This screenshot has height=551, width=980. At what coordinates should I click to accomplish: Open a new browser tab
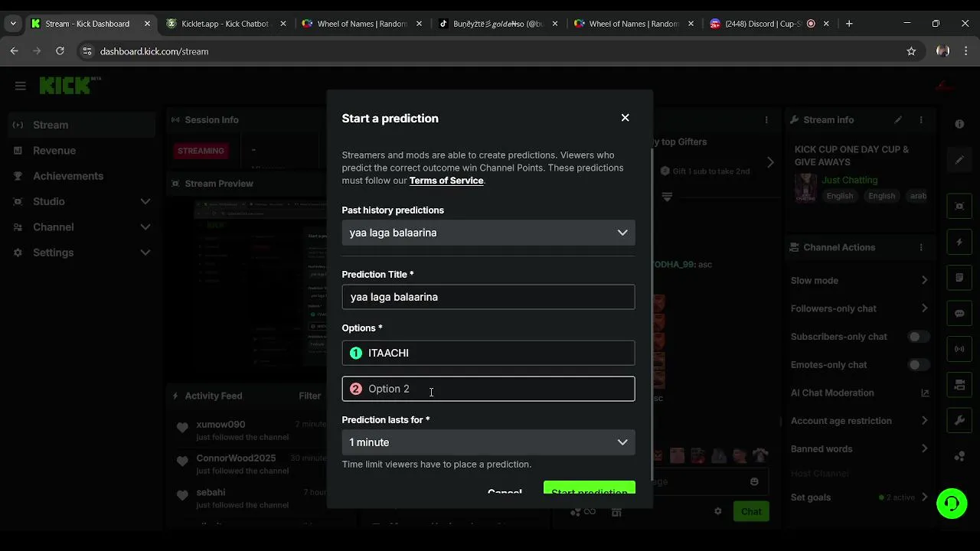tap(849, 24)
